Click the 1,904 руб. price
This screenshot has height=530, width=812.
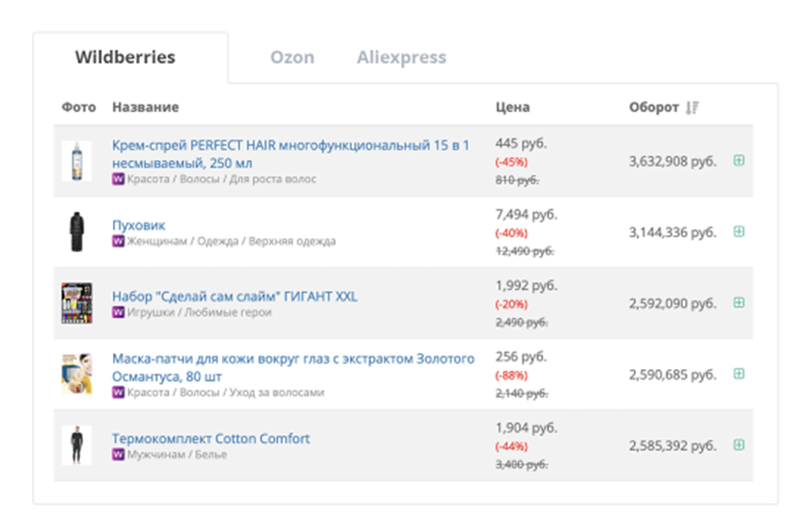(x=526, y=427)
